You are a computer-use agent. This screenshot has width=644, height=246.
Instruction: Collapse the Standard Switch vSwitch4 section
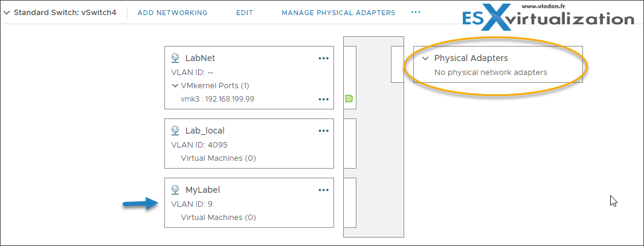pyautogui.click(x=7, y=13)
